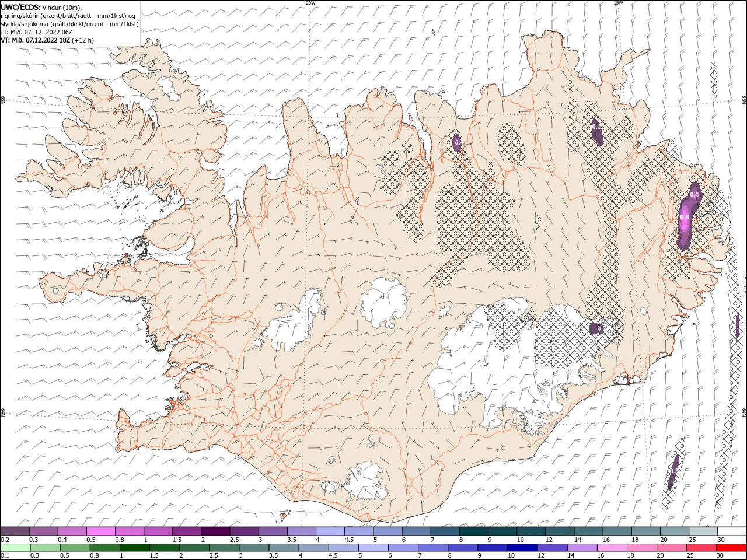Click the small purple blob northeast of Vatnajökull
This screenshot has height=560, width=747.
(x=596, y=328)
